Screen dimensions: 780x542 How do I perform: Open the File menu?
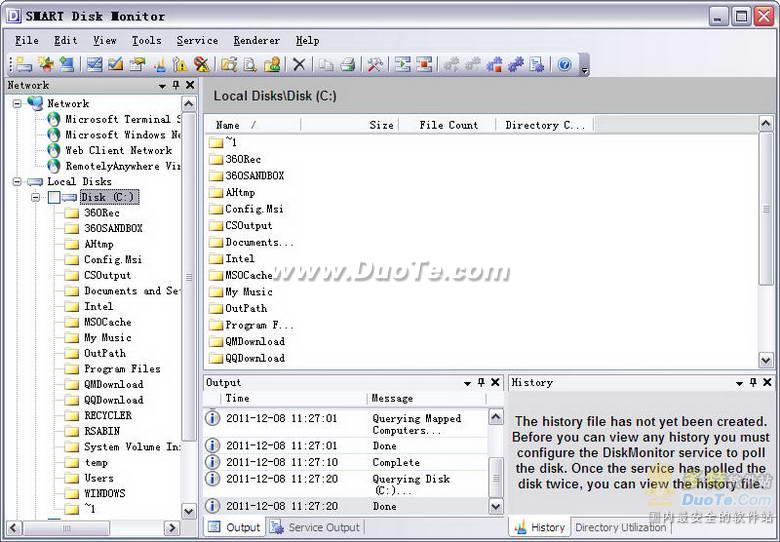pyautogui.click(x=27, y=41)
